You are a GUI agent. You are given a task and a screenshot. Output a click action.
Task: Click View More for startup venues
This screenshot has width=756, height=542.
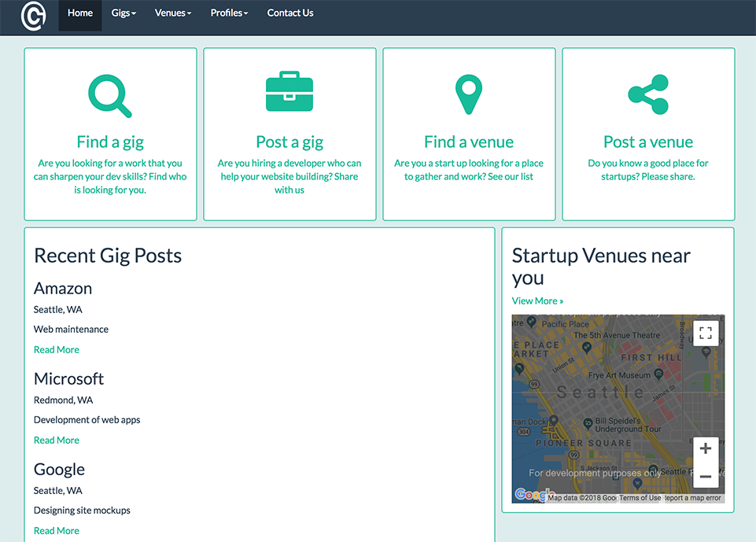pyautogui.click(x=537, y=301)
